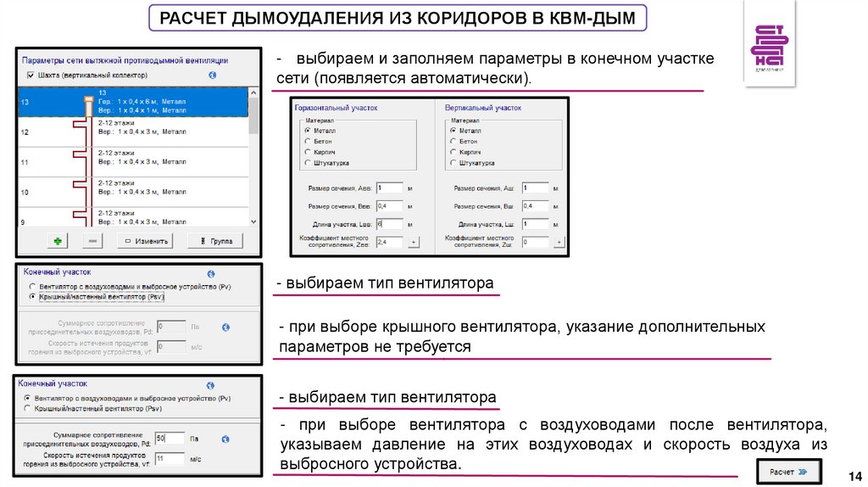Click scroll down arrow of section list
Screen dimensions: 868x487
point(253,221)
